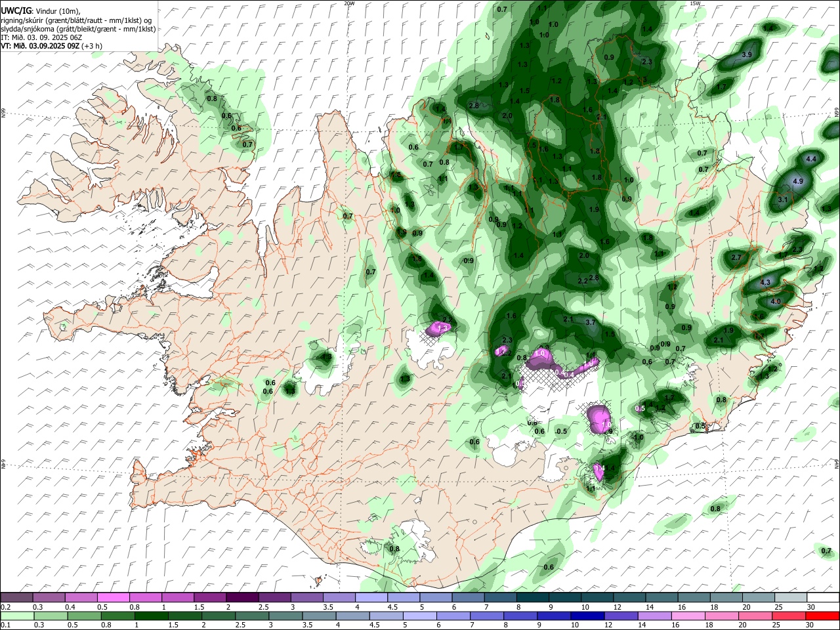Select the 'rigning/skúrir (grænt/blátt/rautt' header line

(76, 20)
